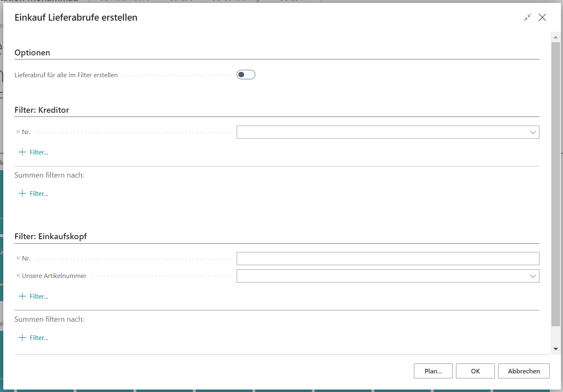This screenshot has height=392, width=563.
Task: Expand the Unsere Artikelnummer dropdown arrow
Action: pyautogui.click(x=533, y=276)
